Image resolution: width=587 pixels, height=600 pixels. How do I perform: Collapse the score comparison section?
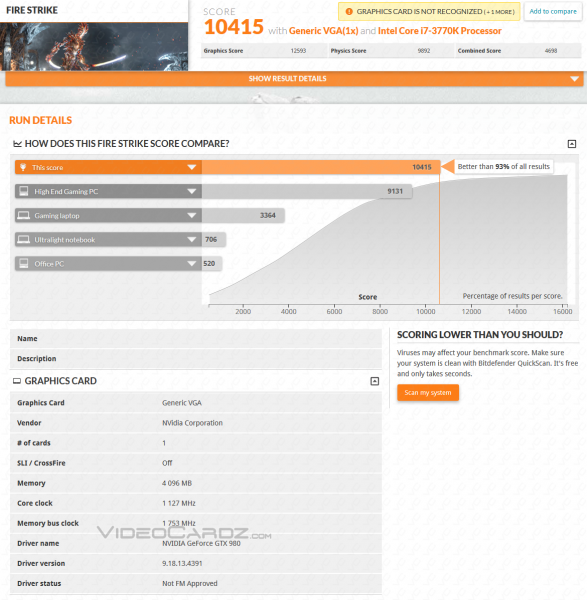[572, 144]
